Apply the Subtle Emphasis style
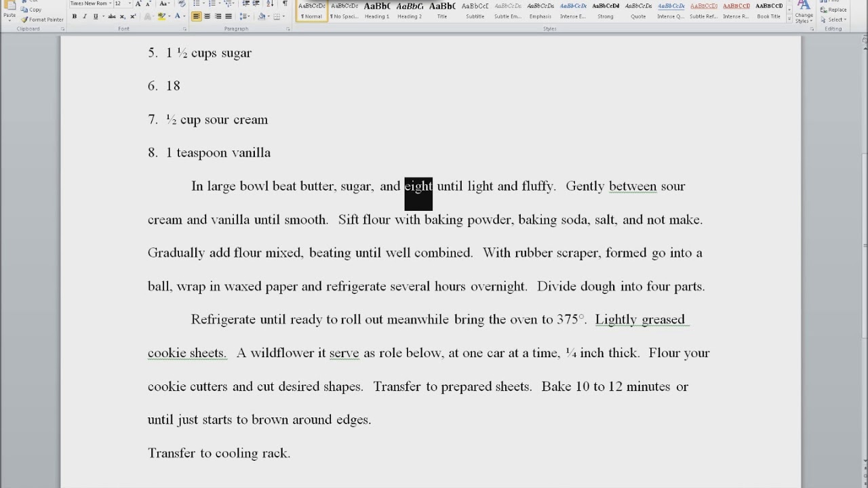The height and width of the screenshot is (488, 868). (508, 10)
